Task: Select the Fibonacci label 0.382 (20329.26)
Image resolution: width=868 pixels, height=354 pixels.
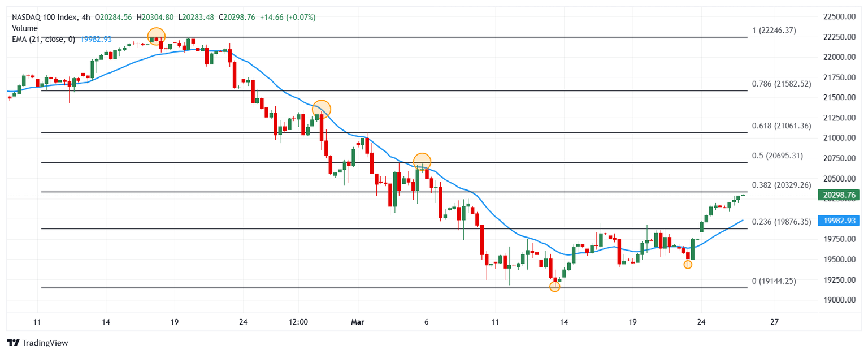Action: (782, 185)
